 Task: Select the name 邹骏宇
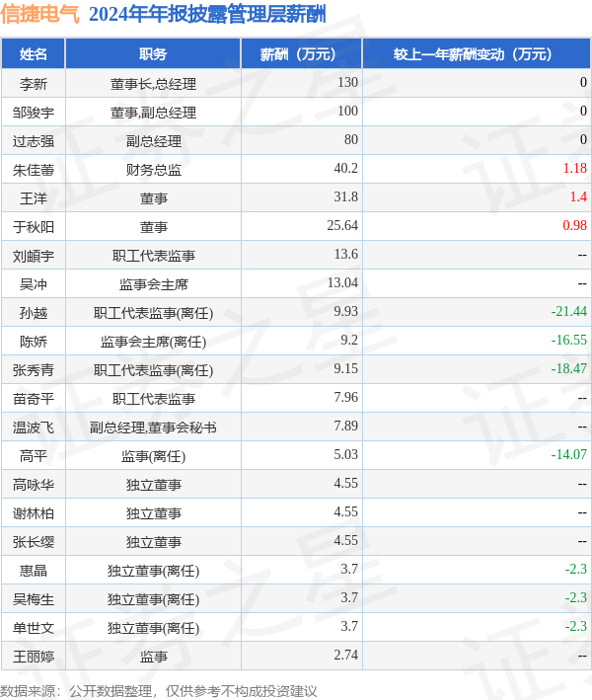click(x=34, y=112)
